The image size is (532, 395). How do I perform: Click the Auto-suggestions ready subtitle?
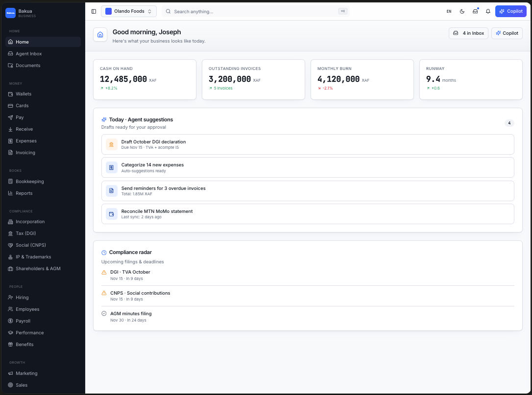pos(144,171)
